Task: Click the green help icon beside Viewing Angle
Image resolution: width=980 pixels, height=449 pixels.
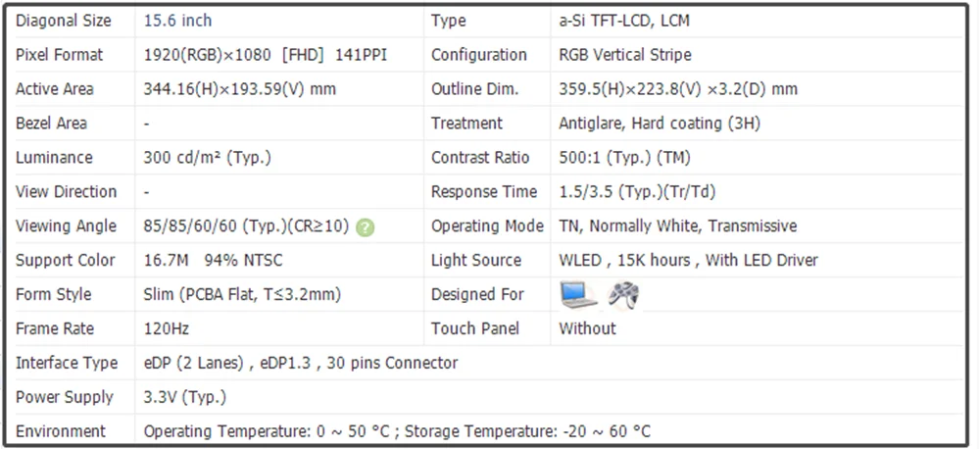Action: point(365,226)
